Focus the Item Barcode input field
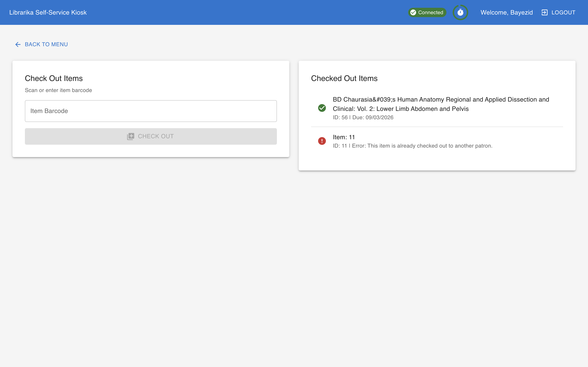Viewport: 588px width, 367px height. pos(151,111)
